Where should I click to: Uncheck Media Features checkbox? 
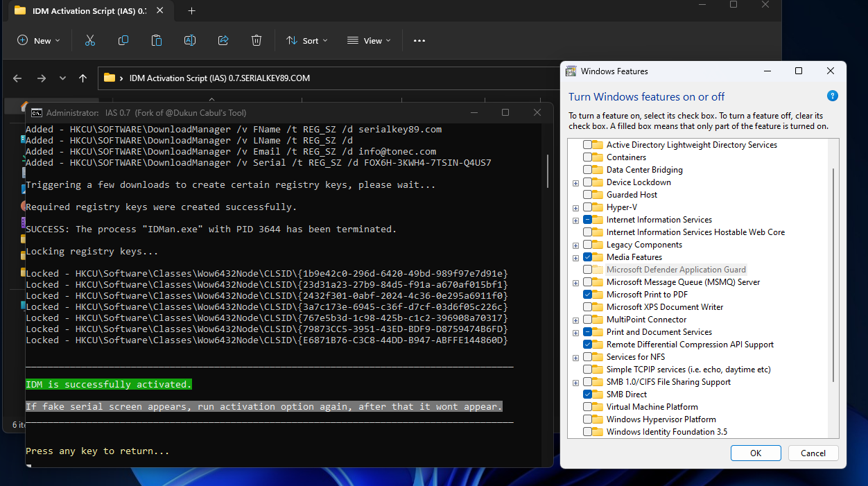pyautogui.click(x=588, y=257)
